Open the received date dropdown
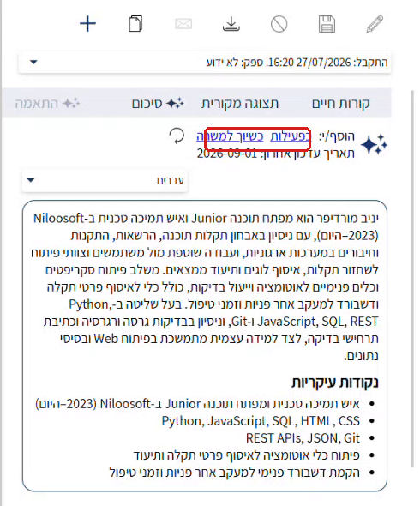Screen dimensions: 420x506 [x=205, y=63]
